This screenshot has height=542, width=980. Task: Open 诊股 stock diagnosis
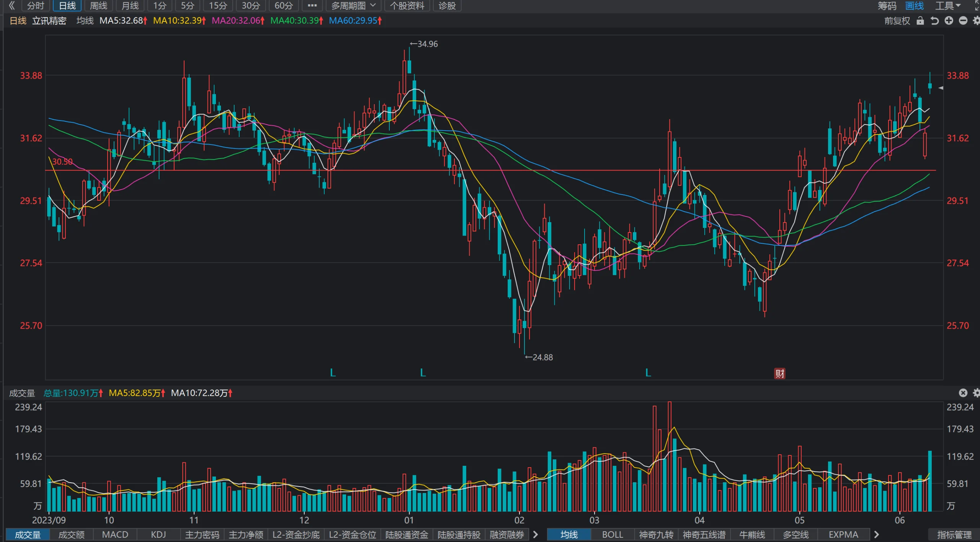coord(447,5)
